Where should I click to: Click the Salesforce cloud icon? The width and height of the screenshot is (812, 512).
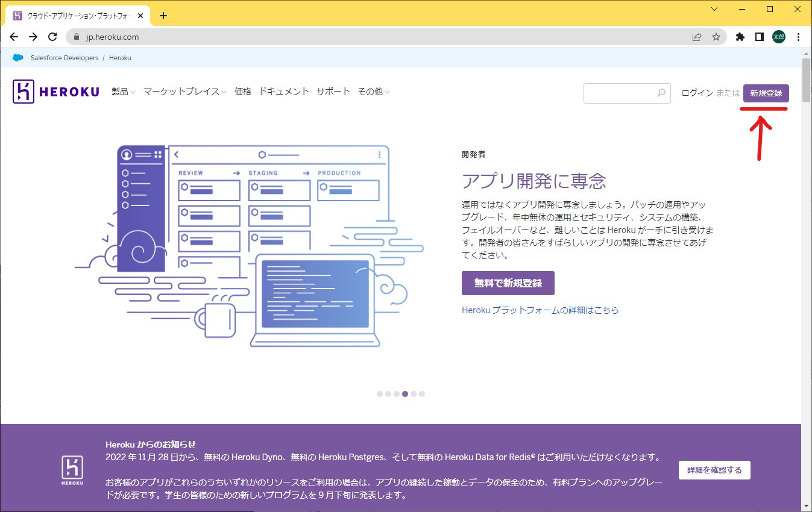18,58
